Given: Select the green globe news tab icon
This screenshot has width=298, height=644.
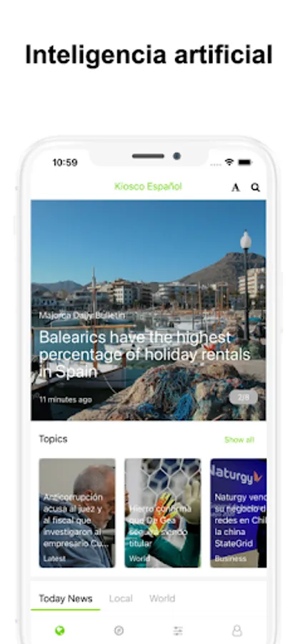Looking at the screenshot, I should 60,630.
